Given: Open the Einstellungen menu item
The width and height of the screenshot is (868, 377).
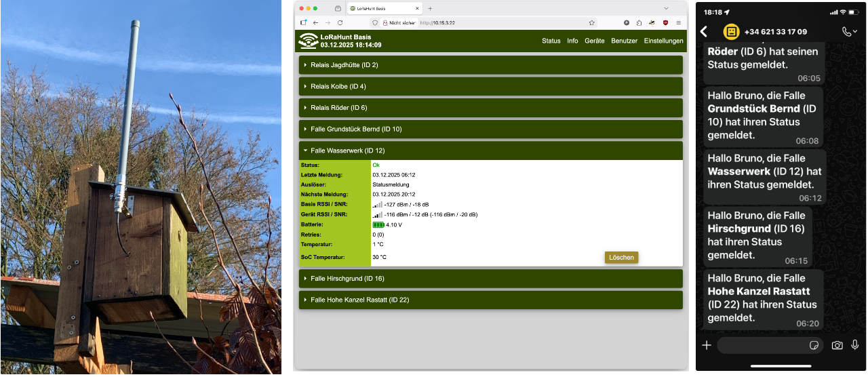Looking at the screenshot, I should coord(663,41).
